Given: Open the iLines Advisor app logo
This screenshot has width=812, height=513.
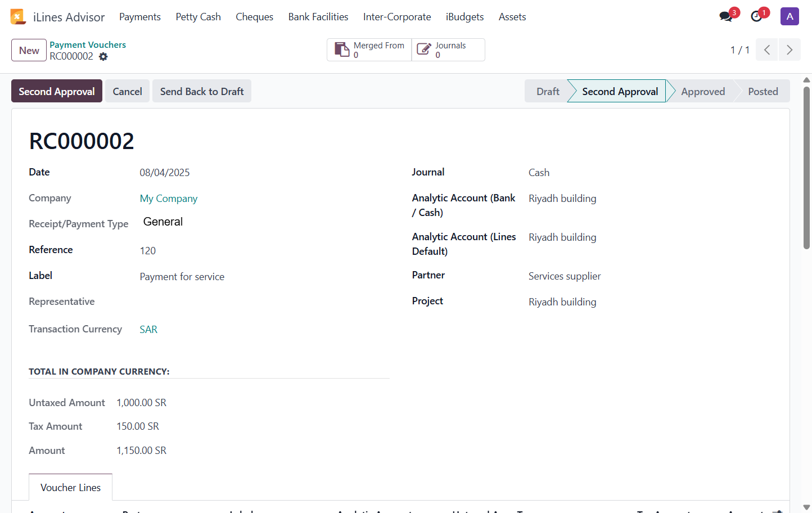Looking at the screenshot, I should (x=18, y=17).
